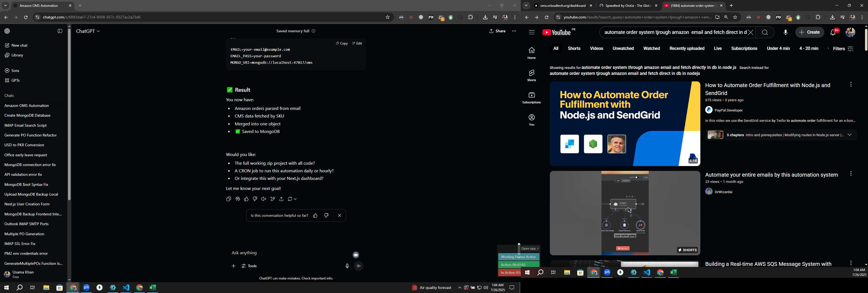Image resolution: width=868 pixels, height=293 pixels.
Task: Open Shorts in YouTube sidebar
Action: (x=532, y=75)
